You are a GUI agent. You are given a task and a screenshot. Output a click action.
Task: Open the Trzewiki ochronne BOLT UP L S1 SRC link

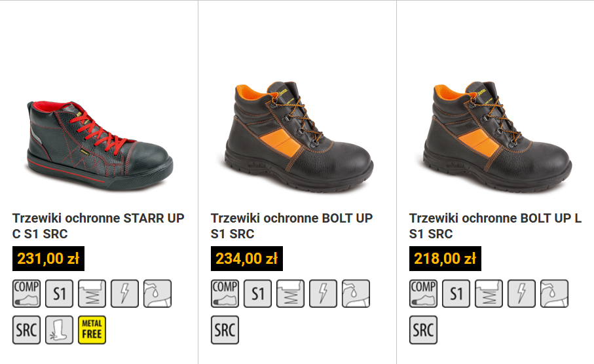tap(495, 226)
